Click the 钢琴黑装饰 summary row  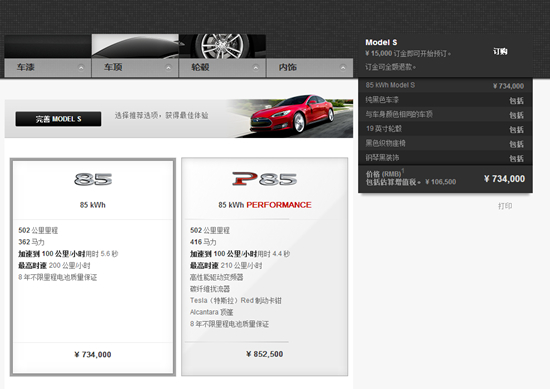(x=445, y=158)
